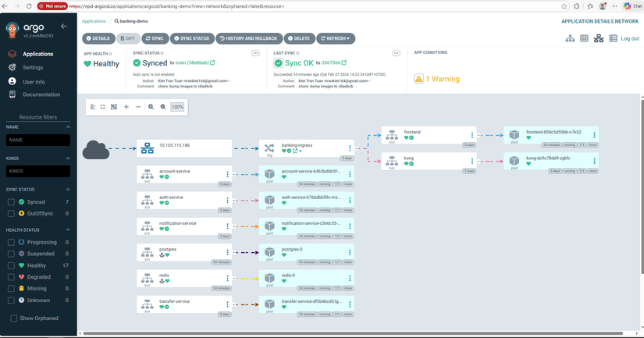Click the horizontal scrollbar below the graph
Viewport: 644px width, 338px height.
click(x=353, y=333)
